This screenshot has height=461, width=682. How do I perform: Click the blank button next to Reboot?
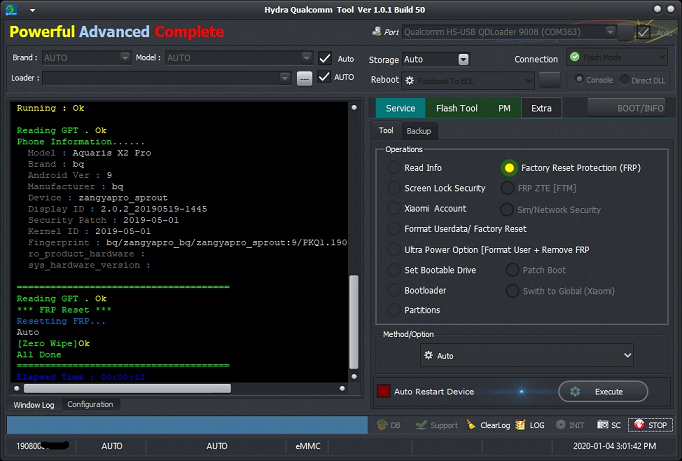coord(549,80)
